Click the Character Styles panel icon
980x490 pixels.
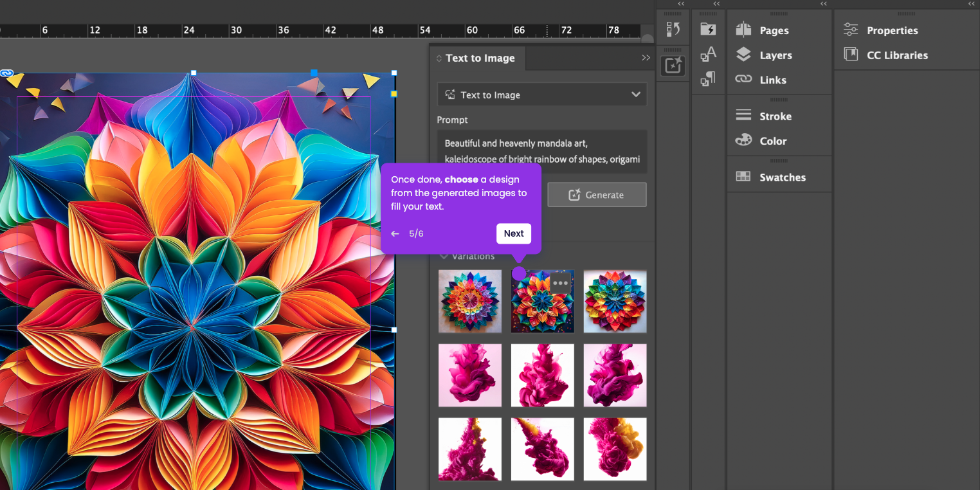[708, 54]
